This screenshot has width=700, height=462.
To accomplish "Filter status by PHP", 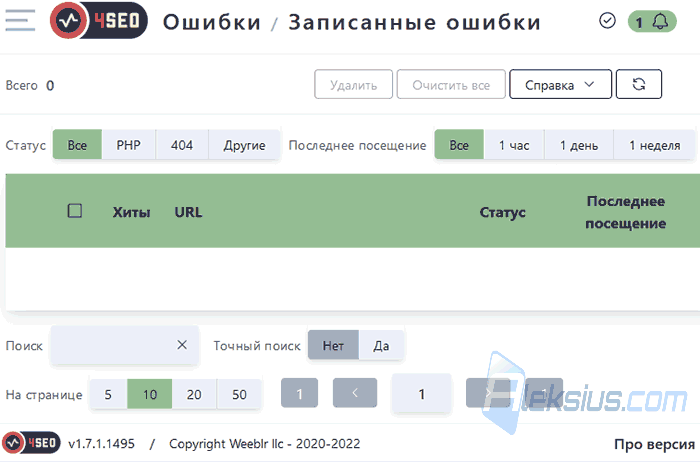I will [129, 145].
